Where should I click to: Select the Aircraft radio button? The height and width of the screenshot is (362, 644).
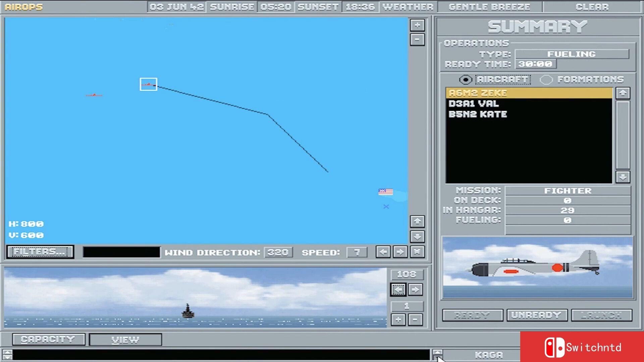coord(466,80)
